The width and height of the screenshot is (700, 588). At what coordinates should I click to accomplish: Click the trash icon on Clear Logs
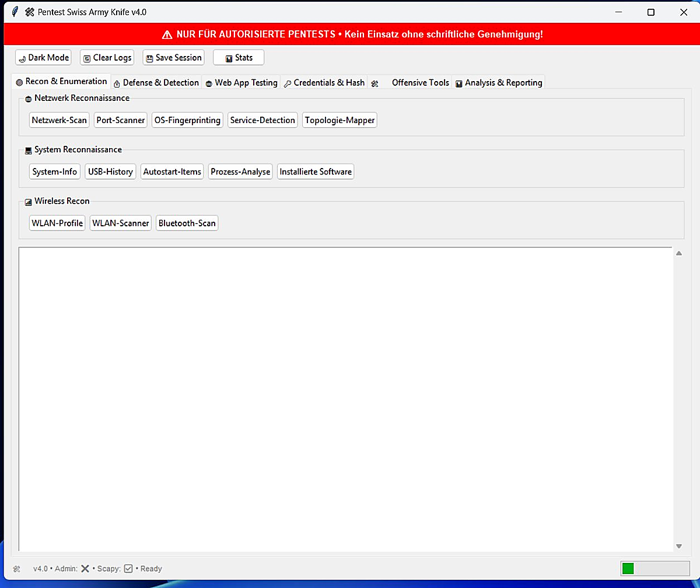87,58
